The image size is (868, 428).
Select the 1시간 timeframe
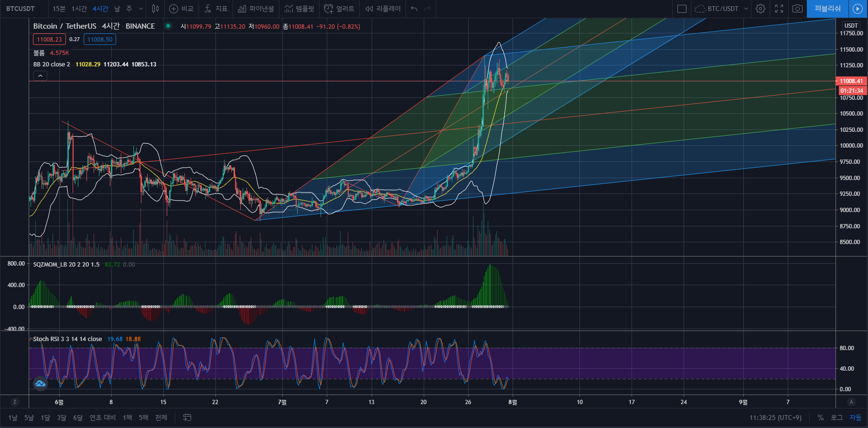(x=79, y=9)
